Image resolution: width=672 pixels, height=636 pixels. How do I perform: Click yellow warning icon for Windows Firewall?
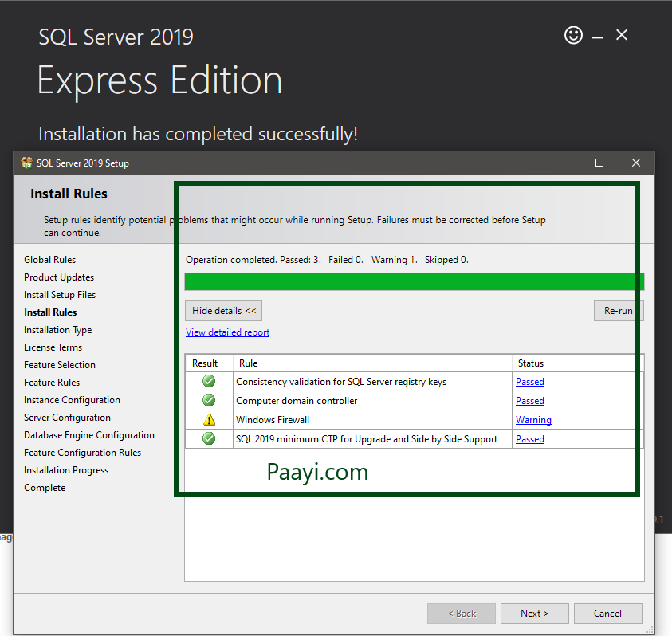click(208, 419)
